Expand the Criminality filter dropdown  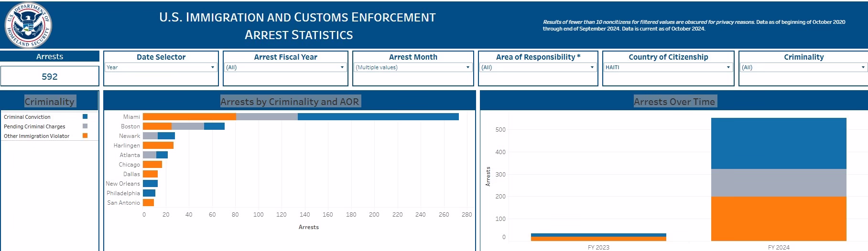(803, 67)
